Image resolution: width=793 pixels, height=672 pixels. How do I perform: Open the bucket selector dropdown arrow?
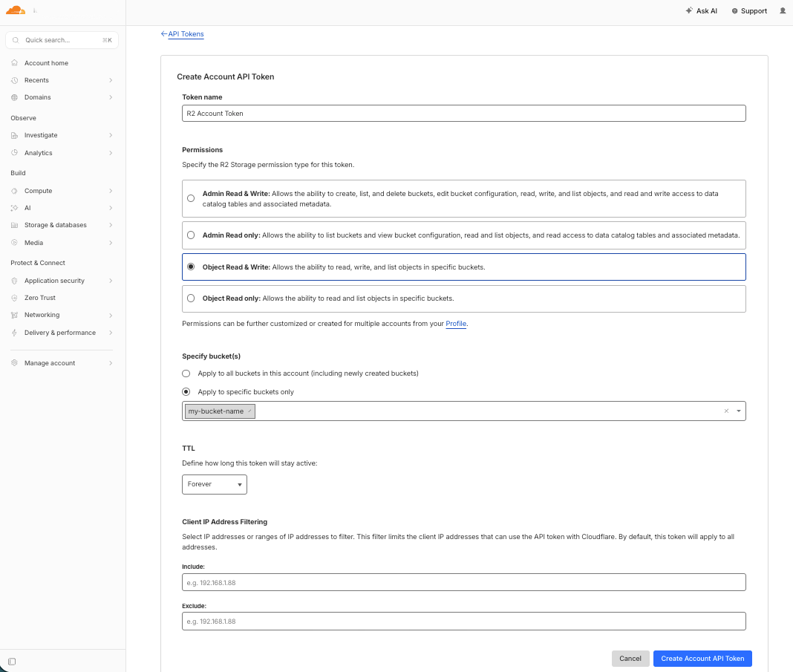point(738,411)
